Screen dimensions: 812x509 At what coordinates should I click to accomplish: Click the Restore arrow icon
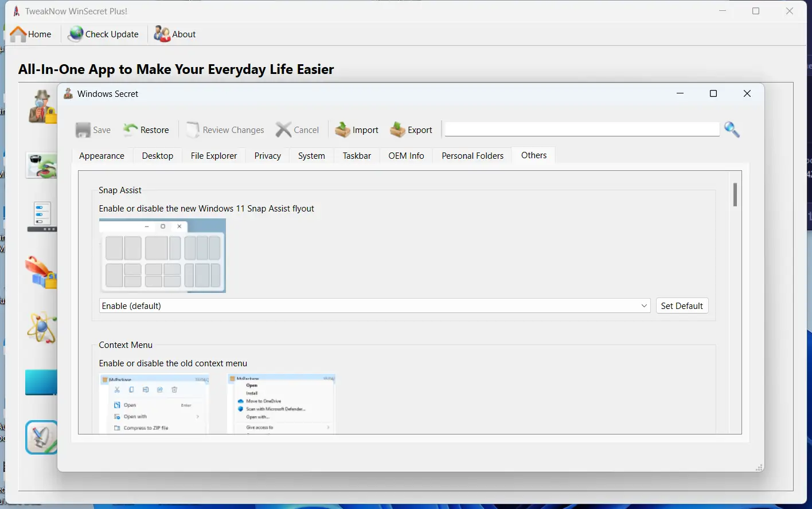(x=130, y=130)
